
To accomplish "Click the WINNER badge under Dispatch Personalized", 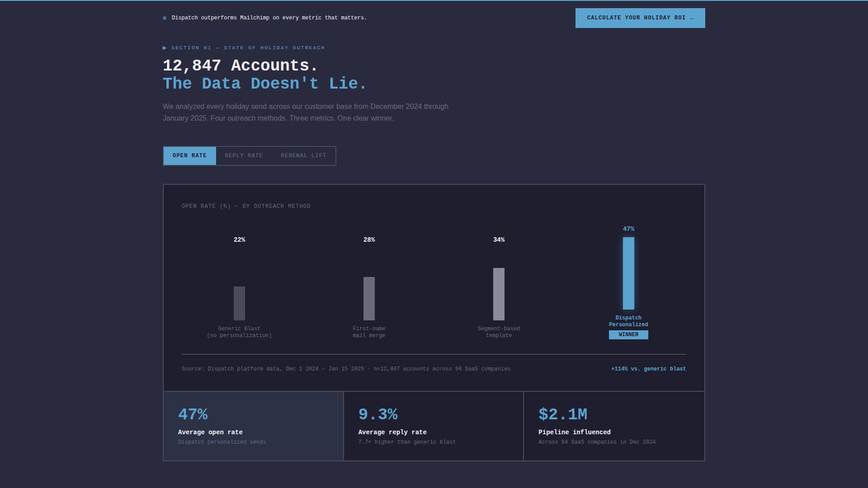I will (x=628, y=335).
